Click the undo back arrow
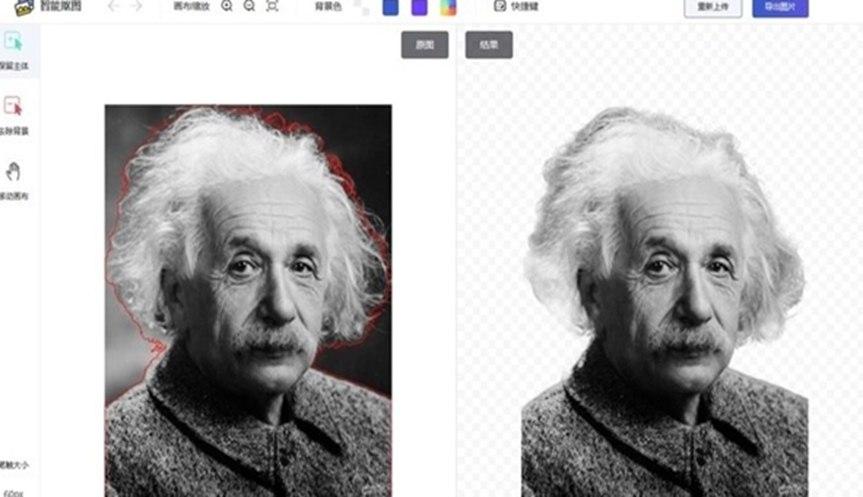The height and width of the screenshot is (497, 863). pos(113,6)
